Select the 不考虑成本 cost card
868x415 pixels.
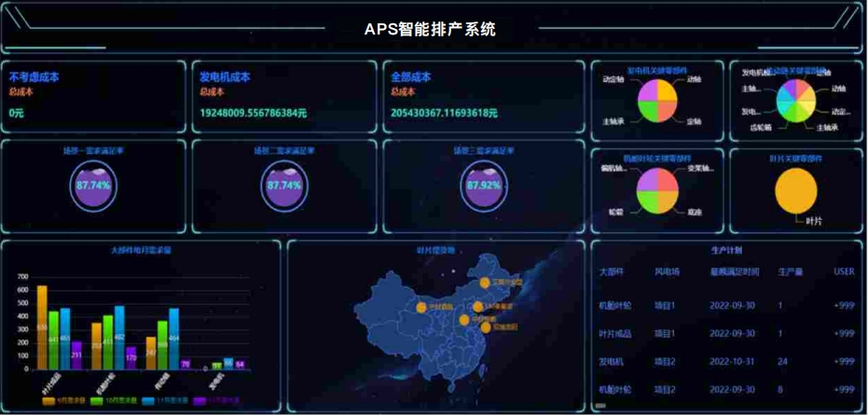coord(93,97)
